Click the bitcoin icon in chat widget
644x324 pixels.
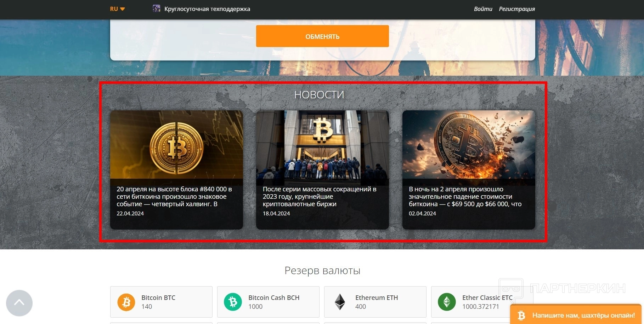(x=521, y=315)
